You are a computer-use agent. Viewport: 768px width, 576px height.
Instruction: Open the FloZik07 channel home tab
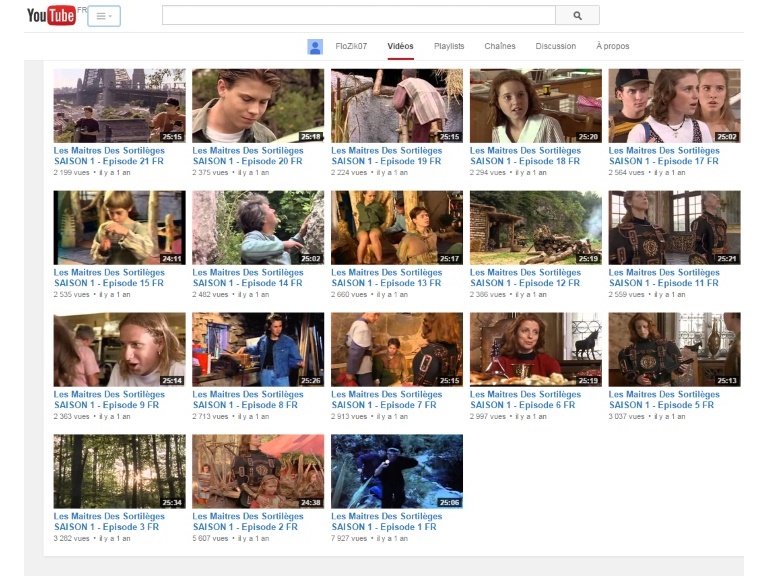[x=351, y=46]
